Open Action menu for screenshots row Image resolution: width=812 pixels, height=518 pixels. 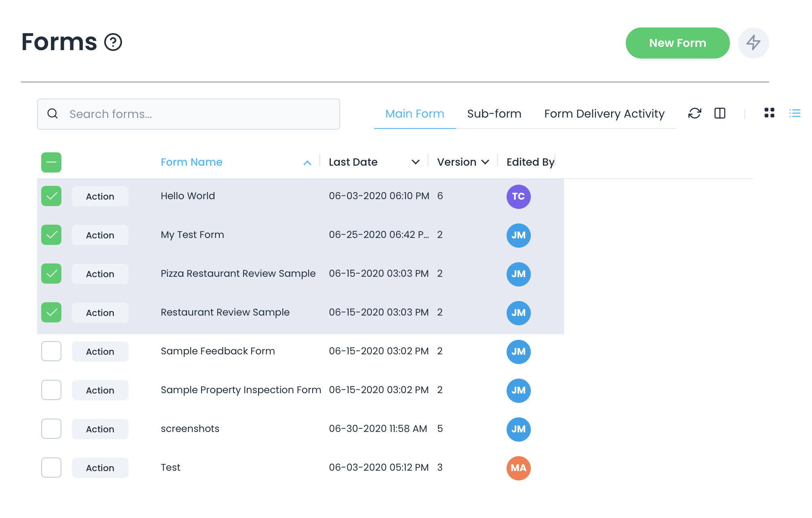point(100,429)
